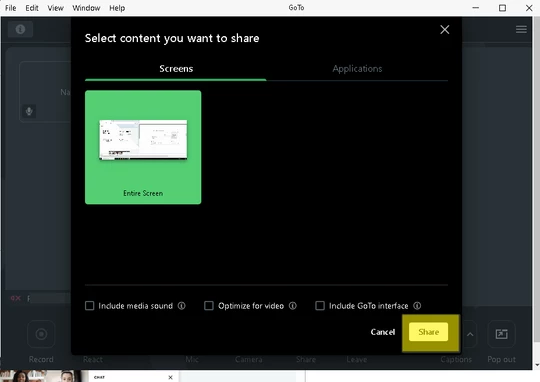Click the React label in the toolbar
Viewport: 540px width, 382px height.
93,359
